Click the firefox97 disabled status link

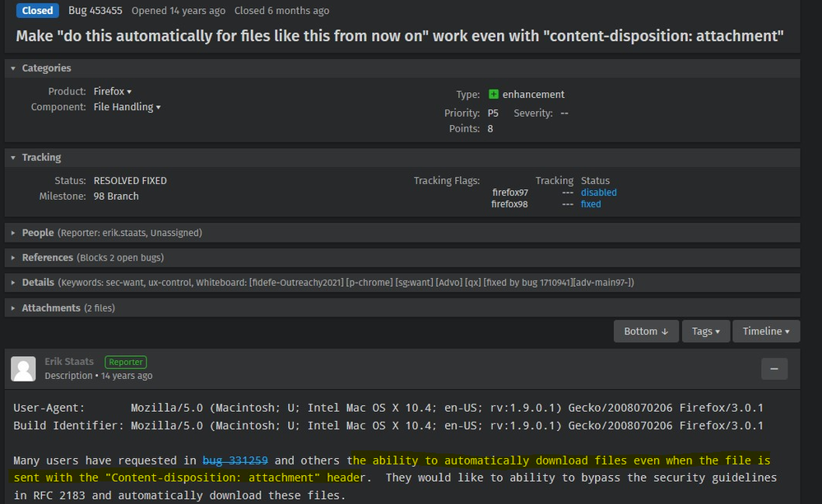[x=598, y=192]
